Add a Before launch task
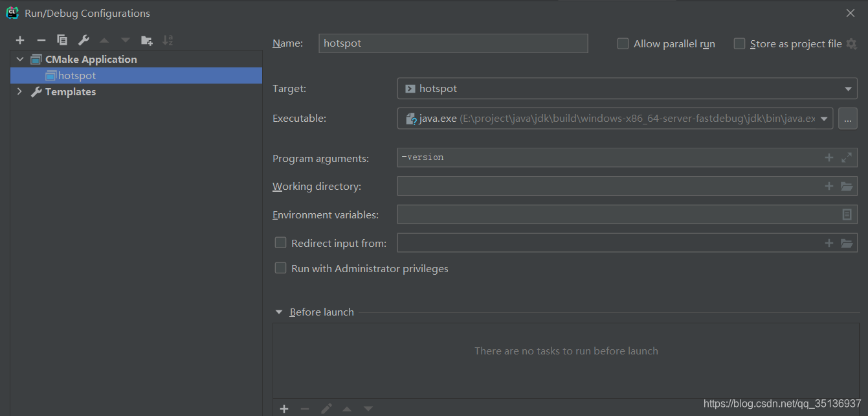 point(284,409)
